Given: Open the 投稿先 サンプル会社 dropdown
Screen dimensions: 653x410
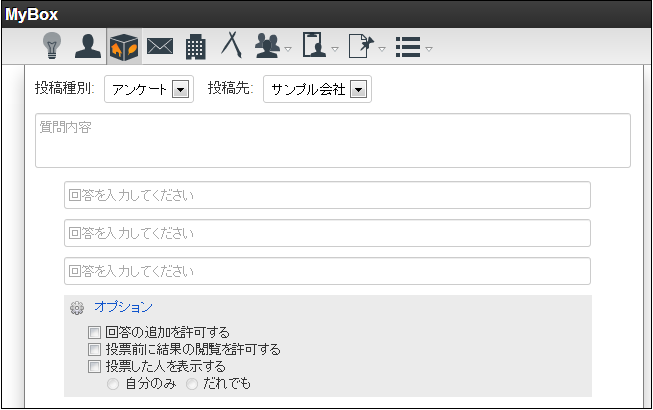Looking at the screenshot, I should (317, 89).
